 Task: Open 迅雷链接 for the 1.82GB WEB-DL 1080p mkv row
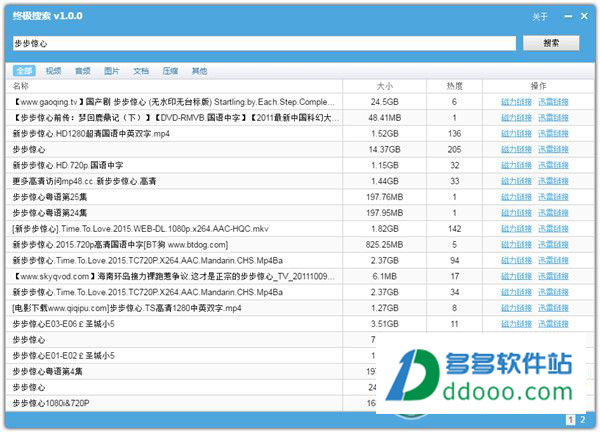[553, 229]
